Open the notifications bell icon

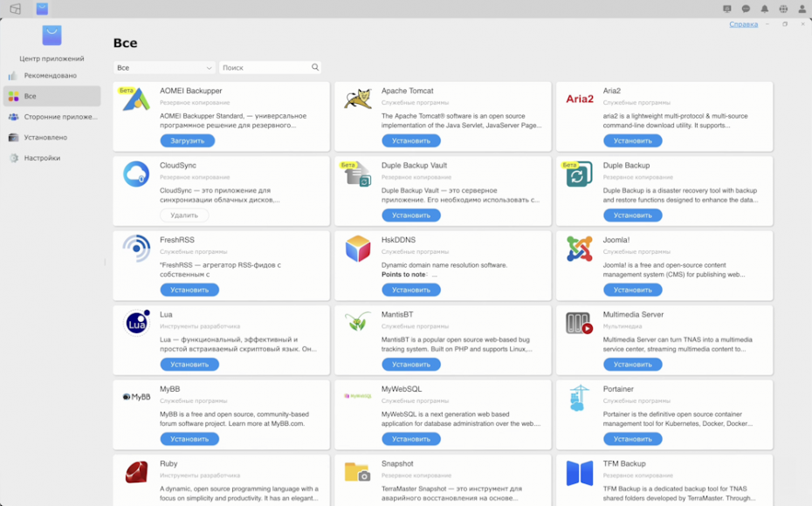764,9
